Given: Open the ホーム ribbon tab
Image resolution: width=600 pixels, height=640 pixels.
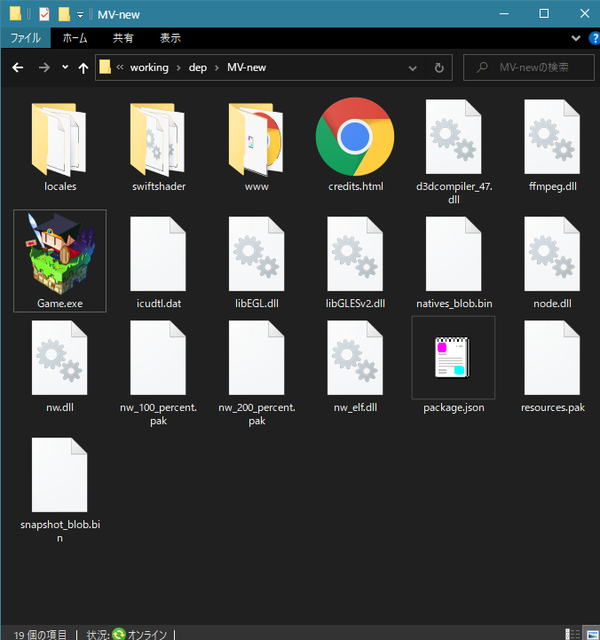Looking at the screenshot, I should pyautogui.click(x=75, y=38).
